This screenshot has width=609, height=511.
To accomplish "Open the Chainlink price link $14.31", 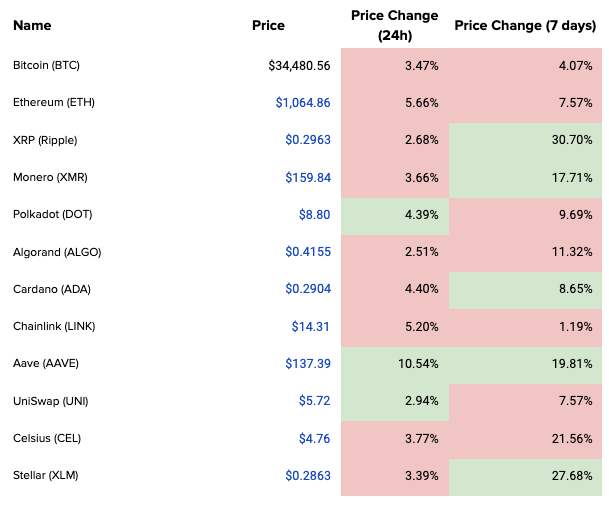I will (311, 326).
